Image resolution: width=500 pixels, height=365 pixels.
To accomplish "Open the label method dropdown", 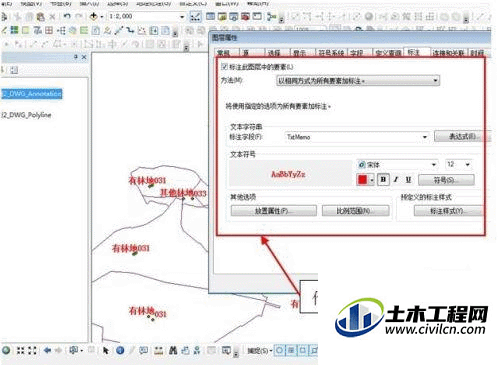I will point(435,81).
